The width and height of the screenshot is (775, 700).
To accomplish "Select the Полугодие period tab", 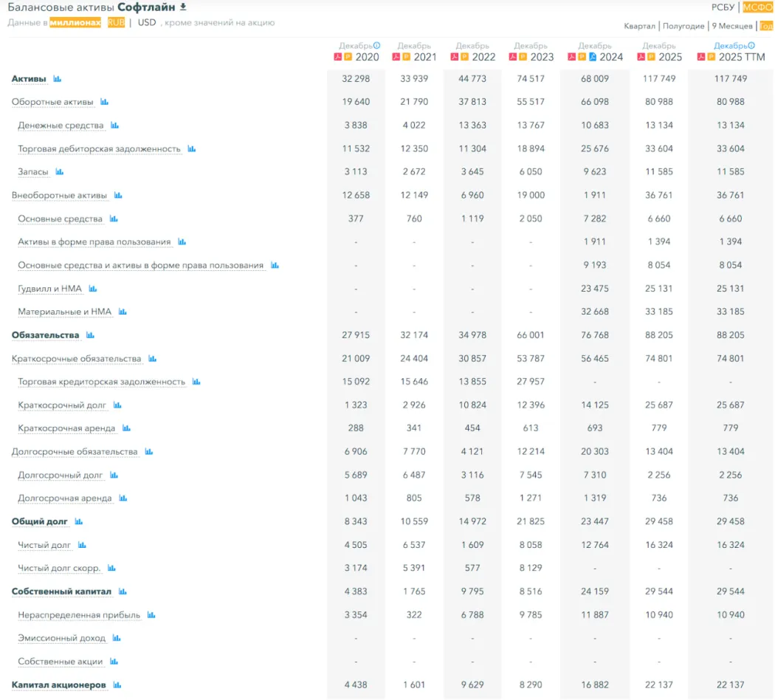I will pyautogui.click(x=683, y=26).
